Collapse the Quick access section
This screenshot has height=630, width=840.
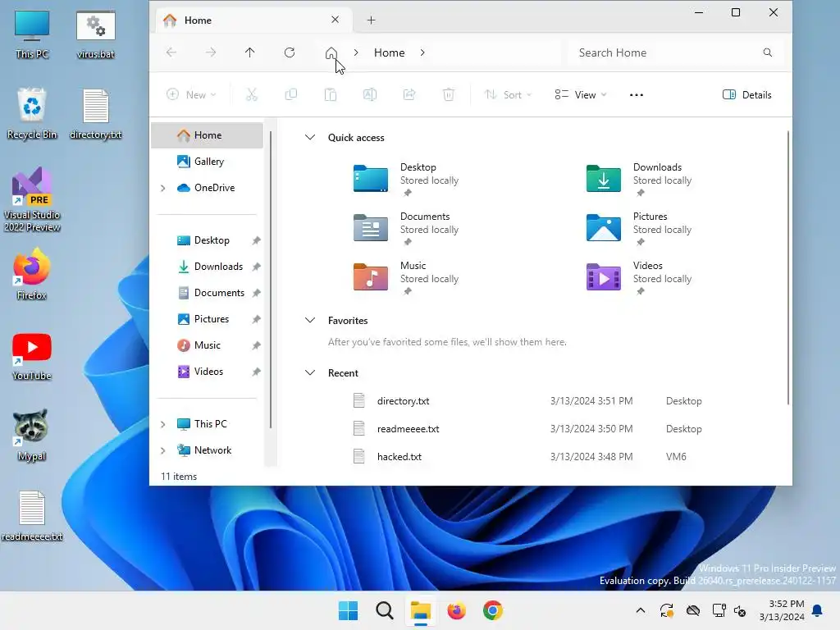point(309,137)
